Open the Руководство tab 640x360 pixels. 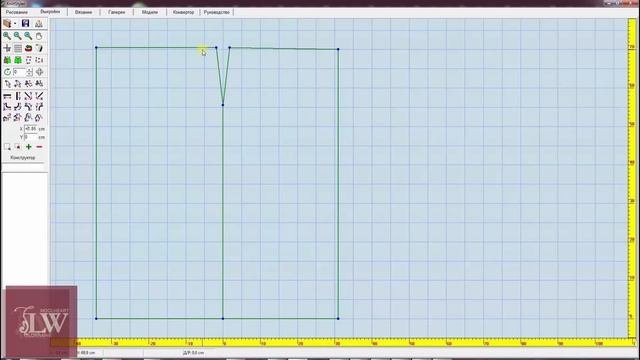click(217, 12)
